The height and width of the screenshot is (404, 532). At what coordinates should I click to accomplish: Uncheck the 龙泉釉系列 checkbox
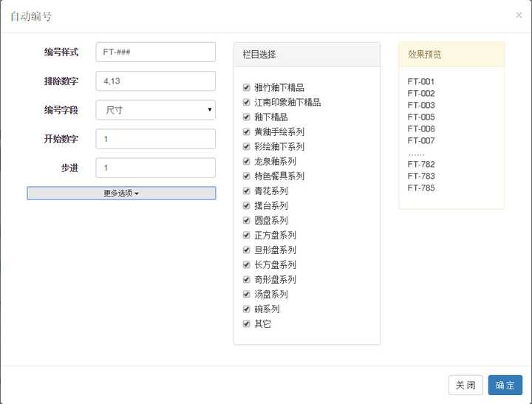247,161
